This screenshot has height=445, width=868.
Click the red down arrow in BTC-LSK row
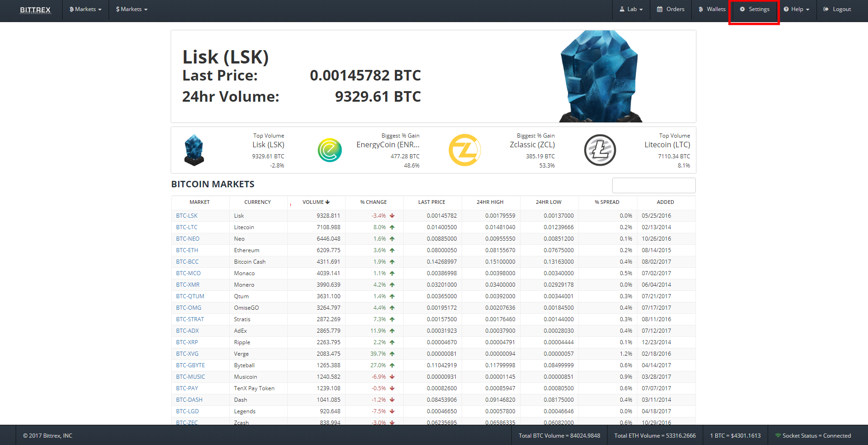392,216
